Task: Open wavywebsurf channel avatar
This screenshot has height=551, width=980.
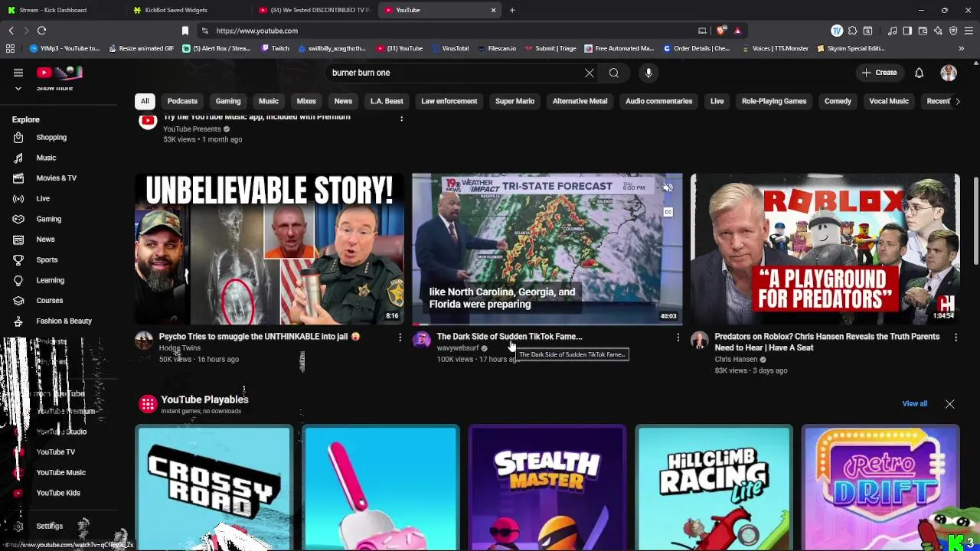Action: click(422, 341)
